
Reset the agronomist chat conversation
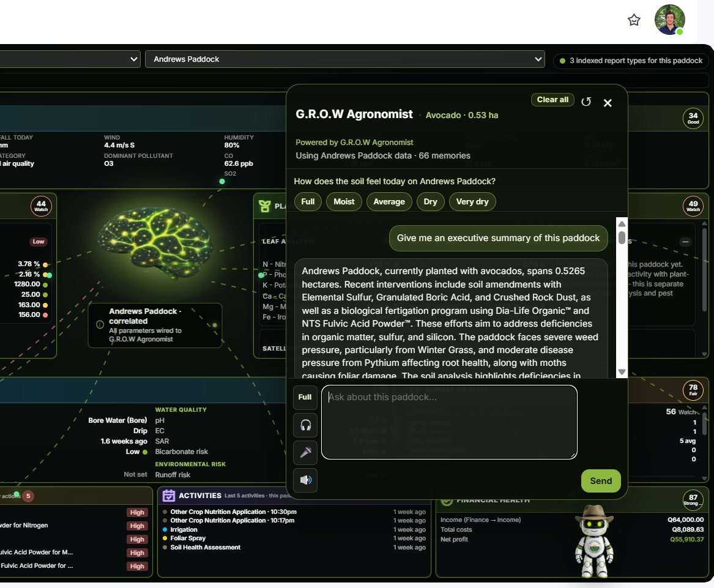pyautogui.click(x=586, y=102)
